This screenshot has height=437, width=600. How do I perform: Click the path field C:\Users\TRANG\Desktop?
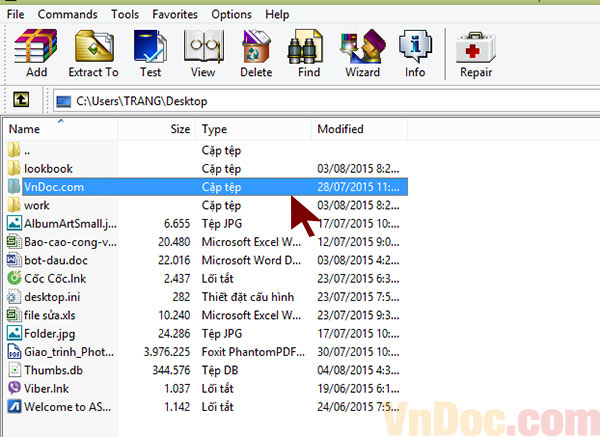pos(325,101)
